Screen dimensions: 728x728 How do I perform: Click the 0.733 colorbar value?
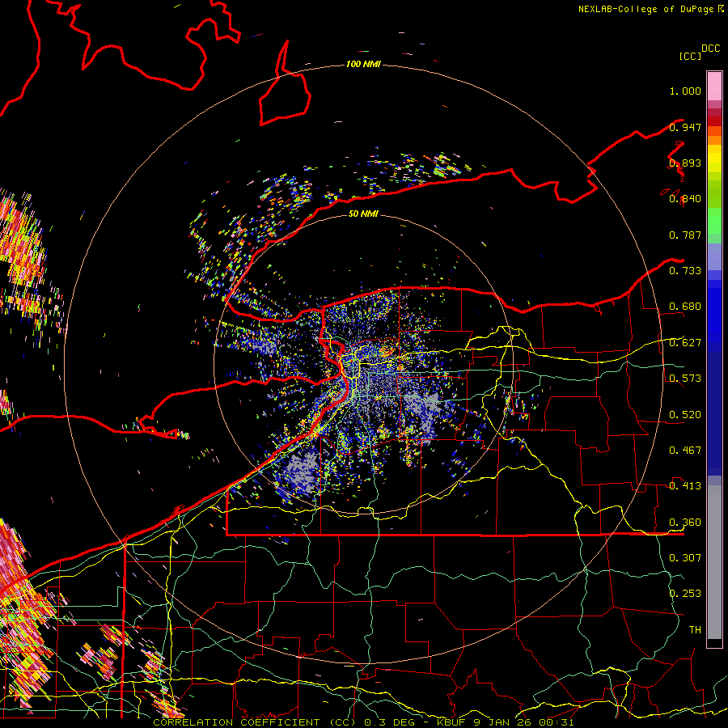click(685, 270)
